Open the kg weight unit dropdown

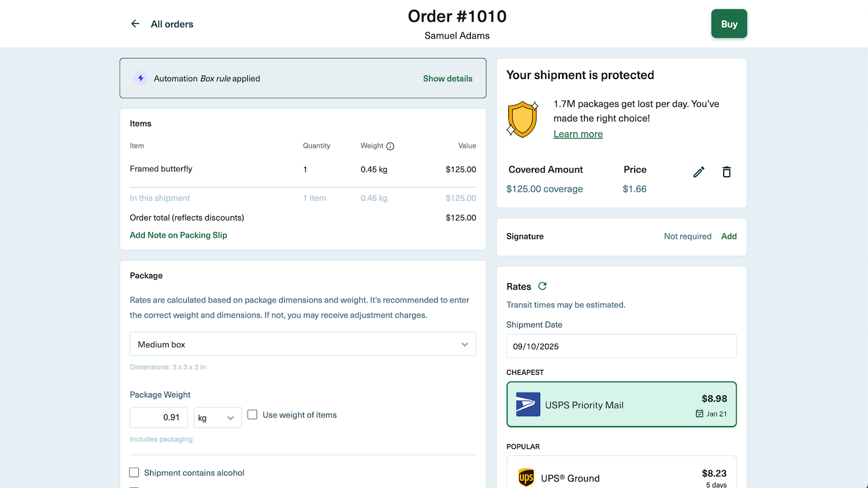(x=217, y=418)
